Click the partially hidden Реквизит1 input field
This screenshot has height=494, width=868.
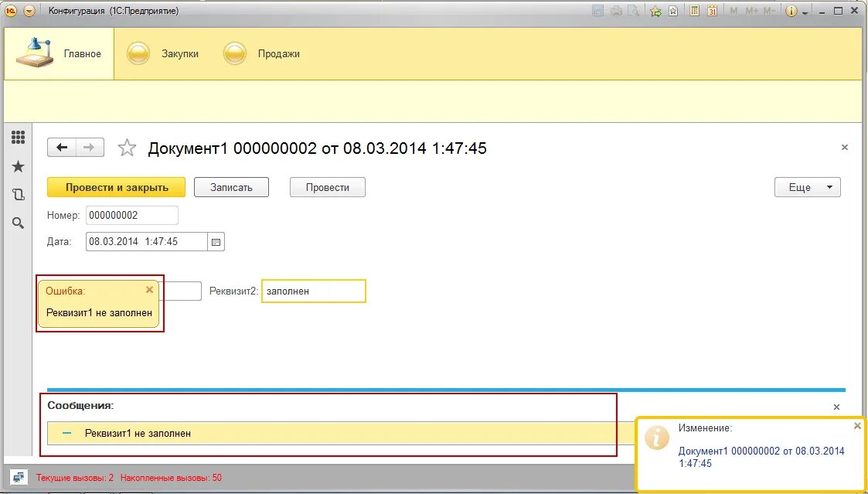180,291
